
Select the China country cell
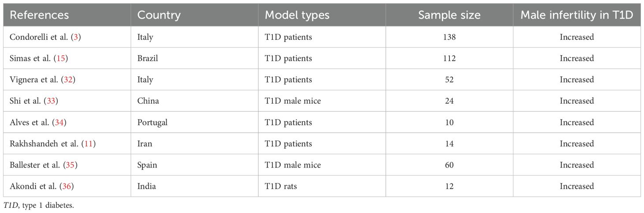tap(148, 101)
